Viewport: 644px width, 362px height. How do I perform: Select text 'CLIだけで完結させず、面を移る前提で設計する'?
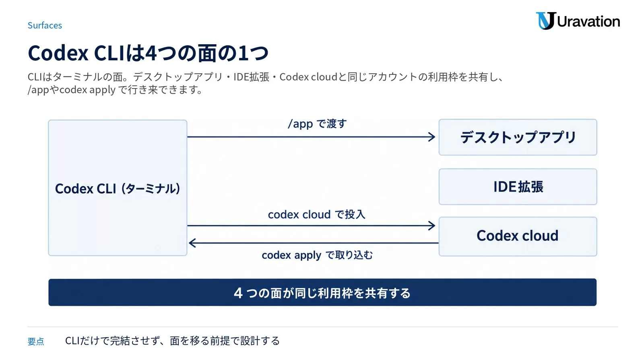tap(172, 341)
